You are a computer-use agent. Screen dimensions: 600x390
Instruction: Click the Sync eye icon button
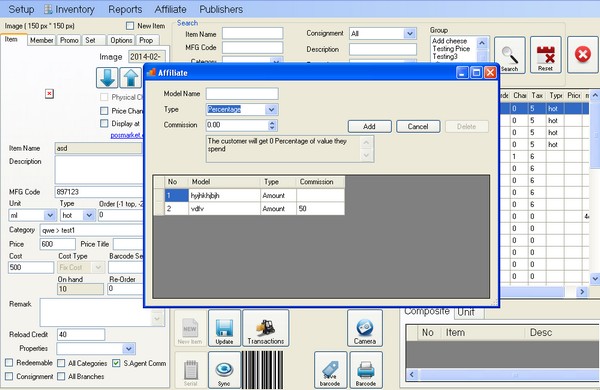(224, 370)
